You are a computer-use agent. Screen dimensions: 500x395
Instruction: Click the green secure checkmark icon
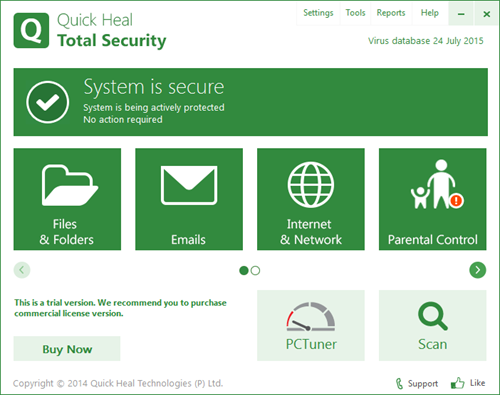pyautogui.click(x=48, y=102)
